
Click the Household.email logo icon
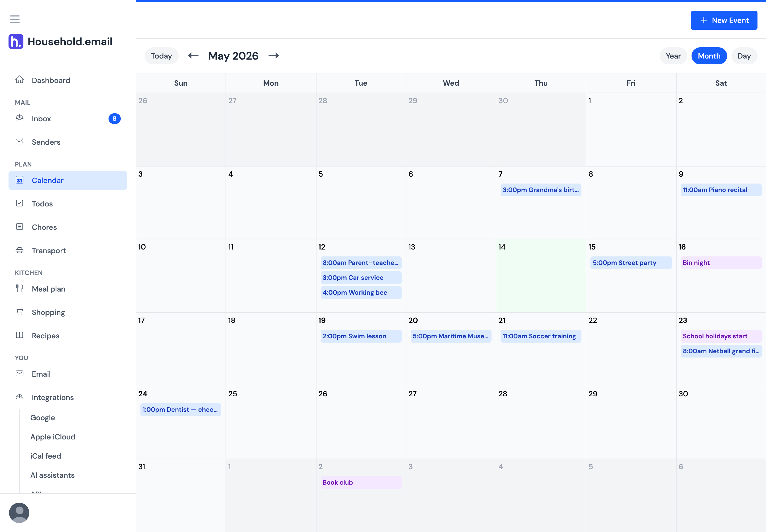point(16,41)
